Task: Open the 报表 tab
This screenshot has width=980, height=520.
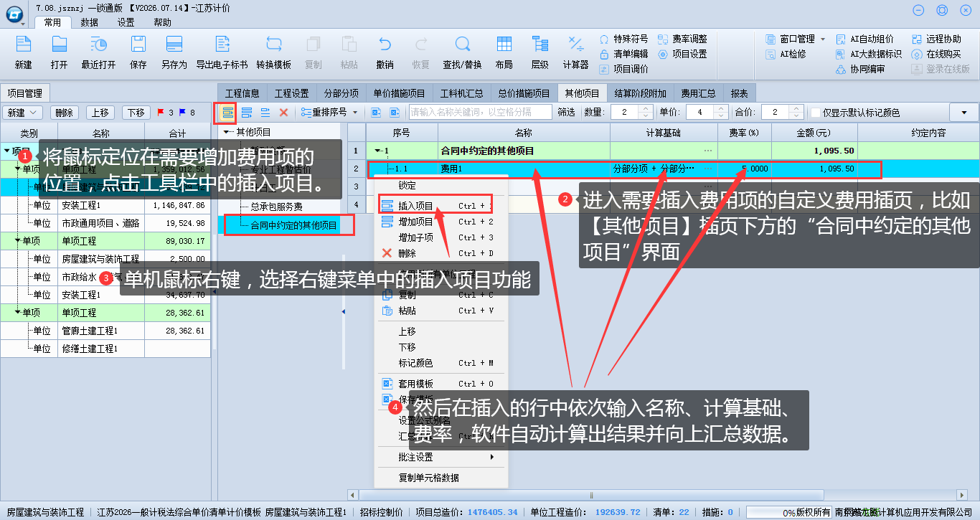Action: click(x=740, y=93)
